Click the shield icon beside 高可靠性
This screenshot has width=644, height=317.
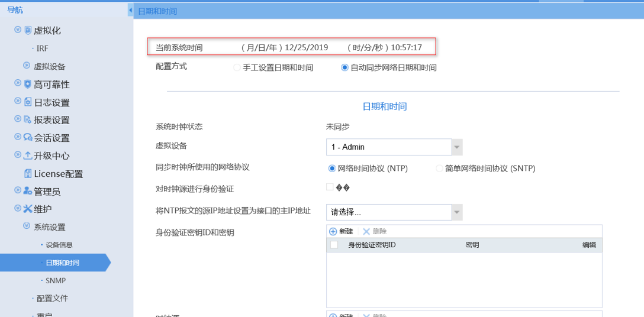[x=27, y=84]
